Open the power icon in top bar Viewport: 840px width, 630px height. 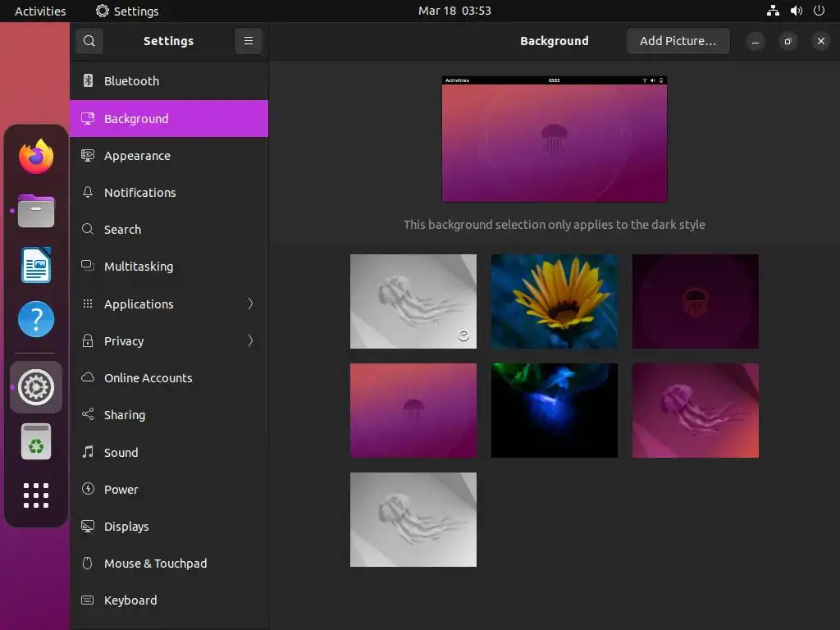tap(819, 11)
